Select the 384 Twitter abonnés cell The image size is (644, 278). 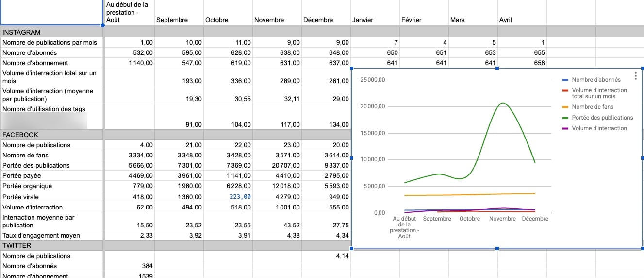pyautogui.click(x=129, y=266)
